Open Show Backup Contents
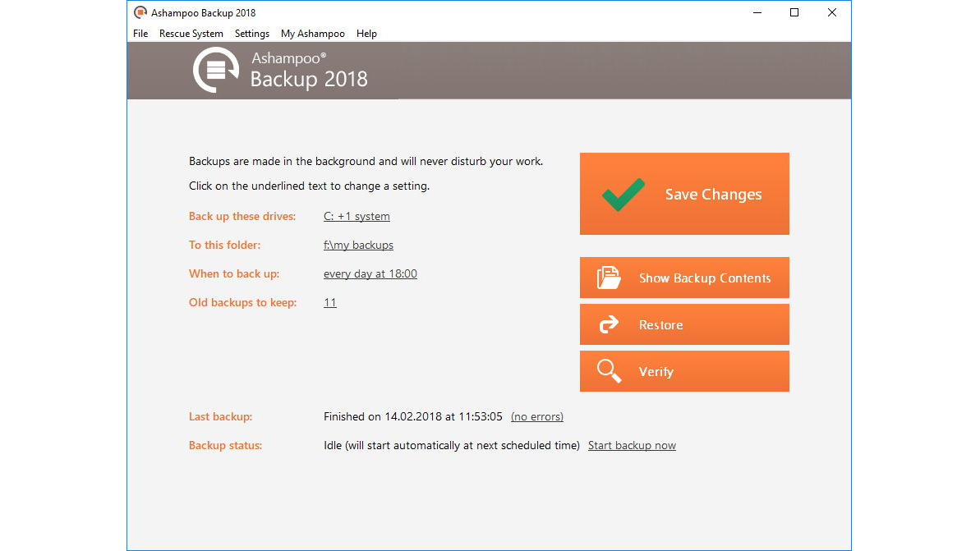980x551 pixels. (684, 278)
